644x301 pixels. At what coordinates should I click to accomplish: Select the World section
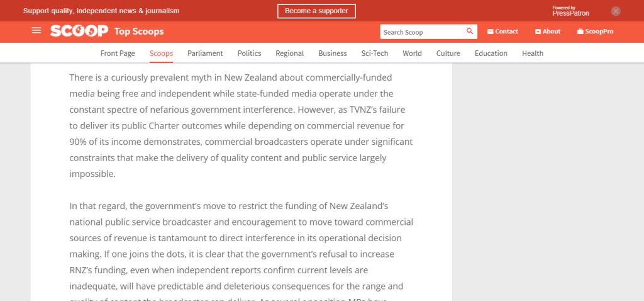[412, 54]
